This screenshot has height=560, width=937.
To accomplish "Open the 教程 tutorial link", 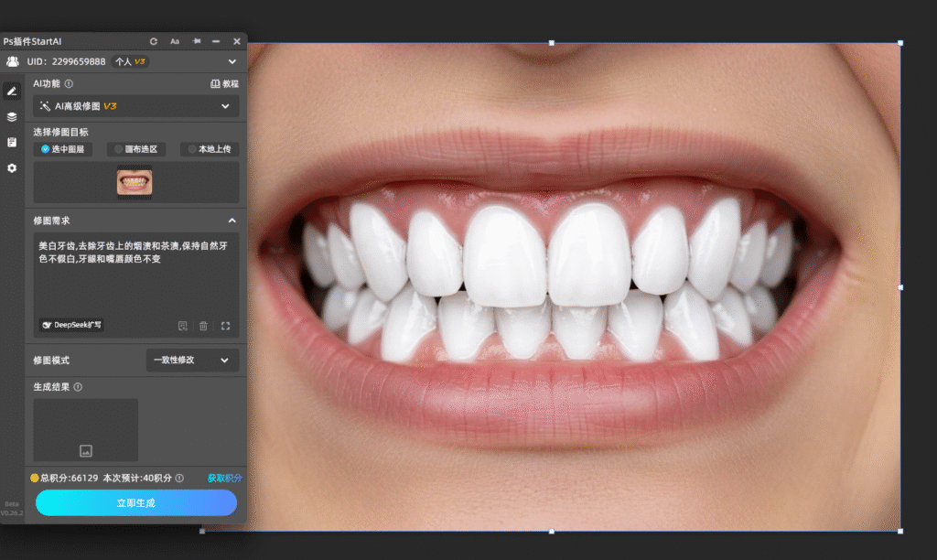I will [x=224, y=84].
